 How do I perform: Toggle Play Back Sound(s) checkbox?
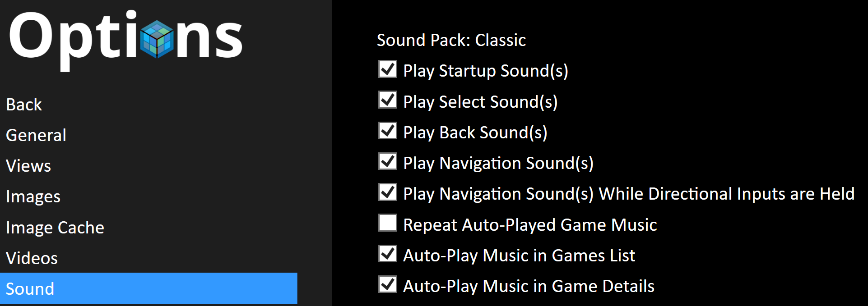(x=388, y=131)
